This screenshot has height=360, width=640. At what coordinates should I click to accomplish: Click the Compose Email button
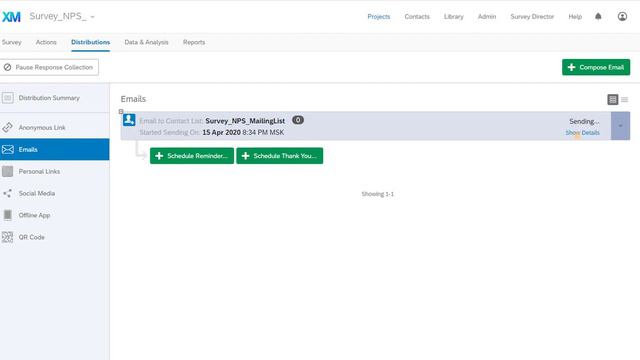[596, 67]
